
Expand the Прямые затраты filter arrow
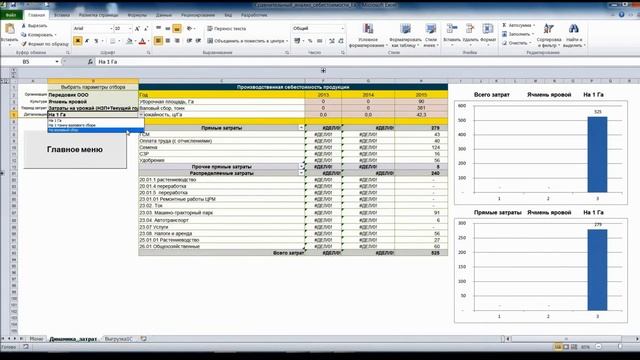point(301,128)
